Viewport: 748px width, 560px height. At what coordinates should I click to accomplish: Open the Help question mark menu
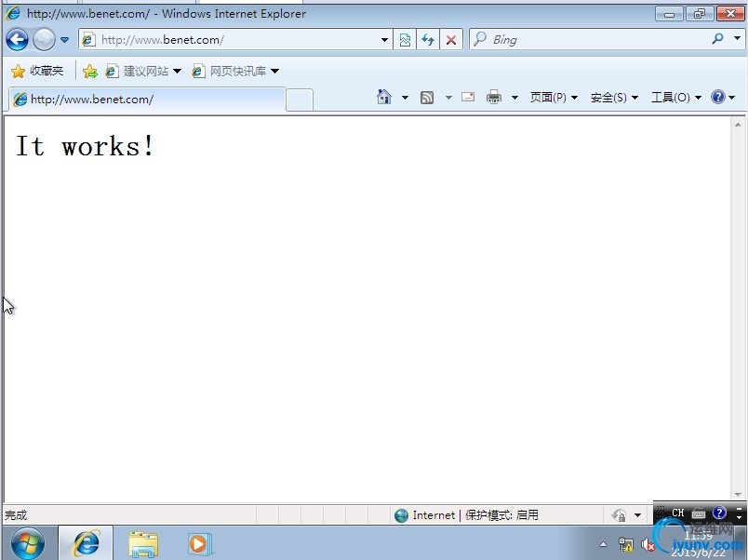click(723, 98)
